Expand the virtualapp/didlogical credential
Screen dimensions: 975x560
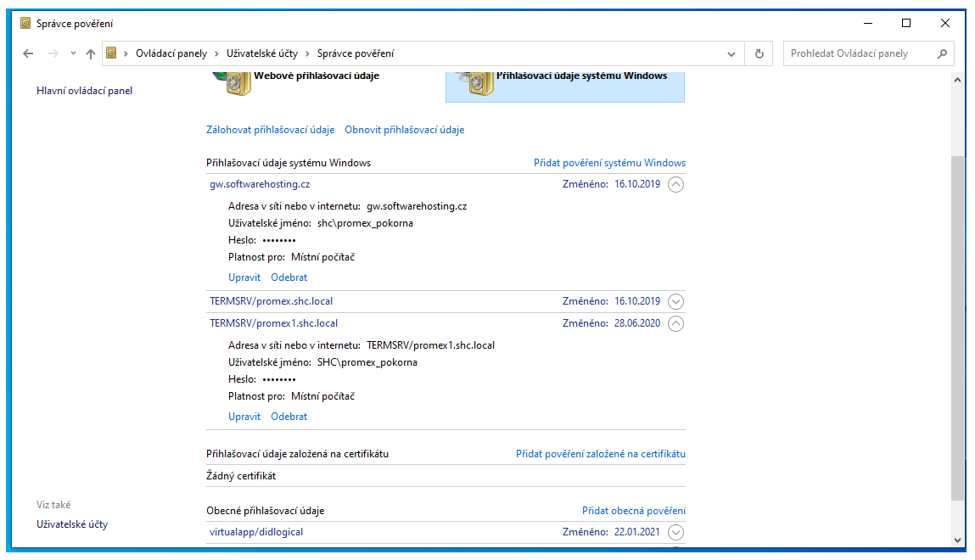pos(675,533)
